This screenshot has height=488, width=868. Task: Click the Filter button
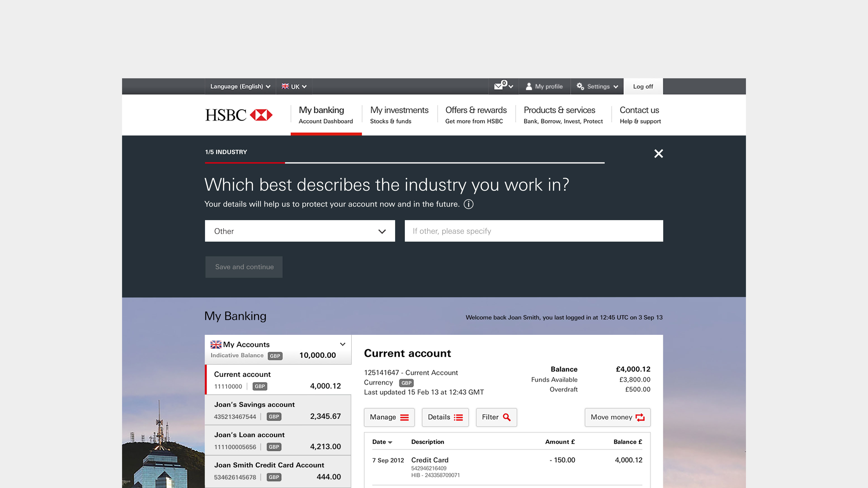coord(496,417)
